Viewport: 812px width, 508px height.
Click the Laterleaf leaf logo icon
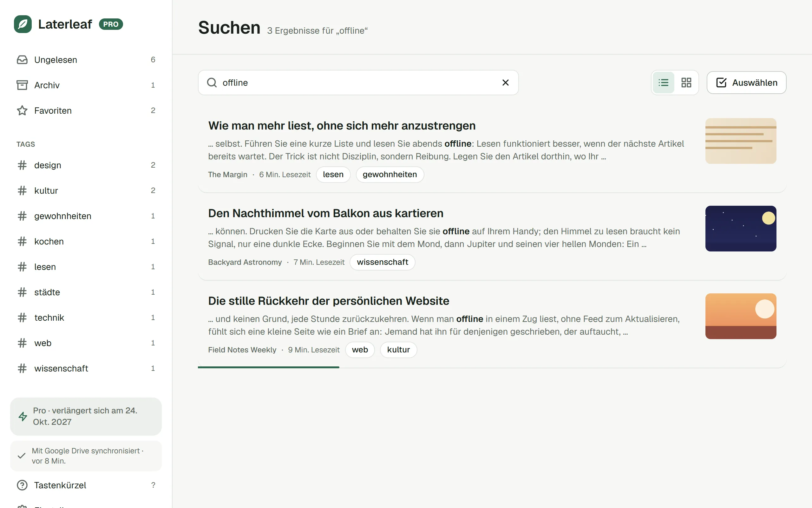tap(23, 24)
